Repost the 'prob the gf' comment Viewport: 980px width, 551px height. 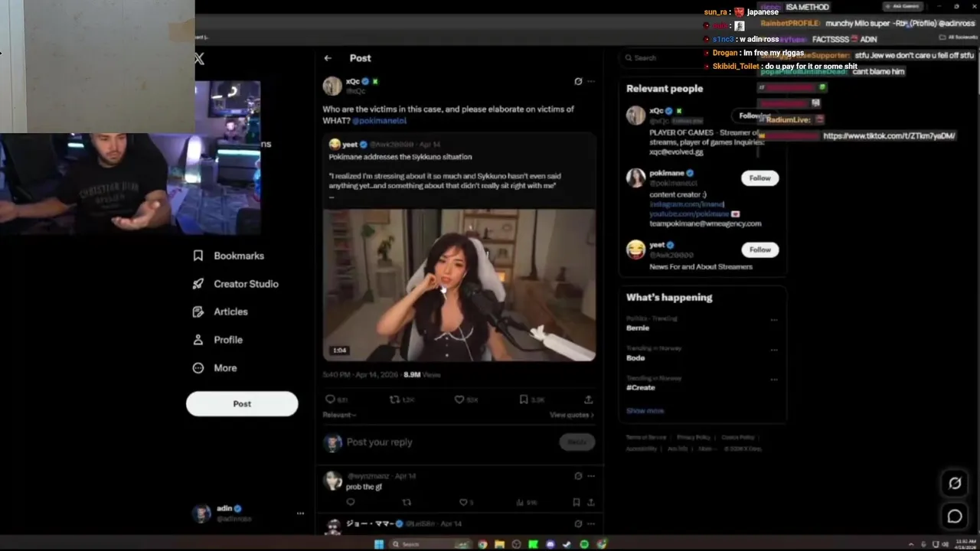[407, 502]
